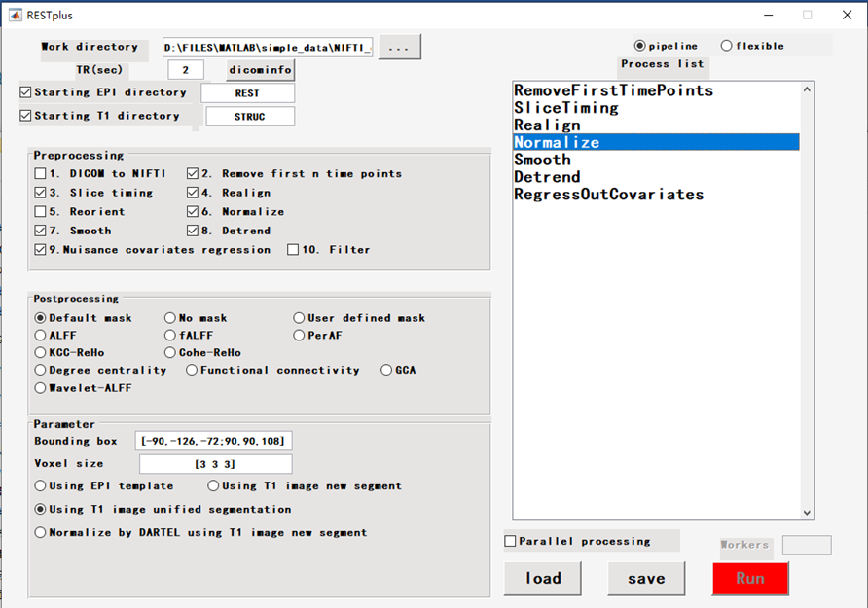Click the dicominfo button

click(x=260, y=70)
